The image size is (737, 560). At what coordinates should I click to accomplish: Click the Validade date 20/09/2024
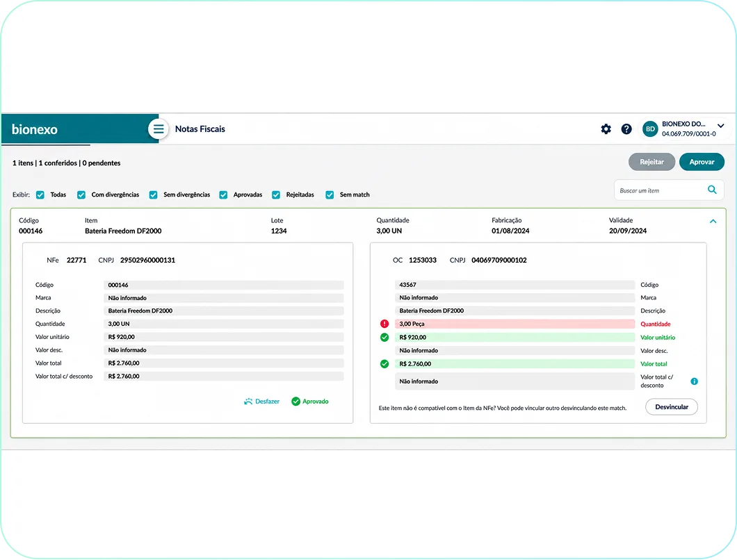(x=627, y=231)
